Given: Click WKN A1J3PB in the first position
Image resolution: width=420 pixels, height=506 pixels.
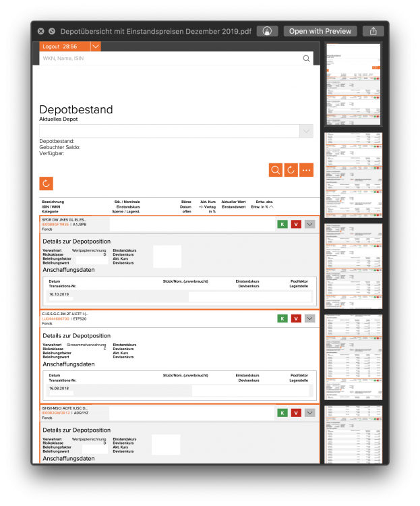Looking at the screenshot, I should pos(80,225).
